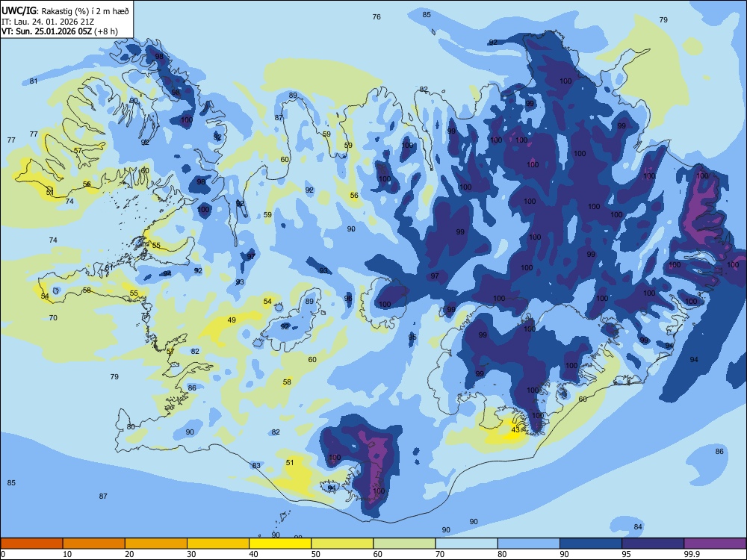Select the pale yellow 50–60 legend swatch
This screenshot has height=560, width=747.
pyautogui.click(x=342, y=544)
